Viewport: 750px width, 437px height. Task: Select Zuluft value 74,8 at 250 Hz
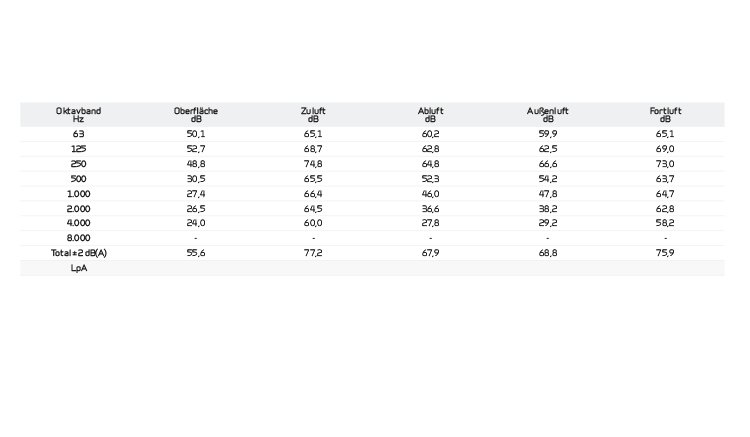(313, 164)
